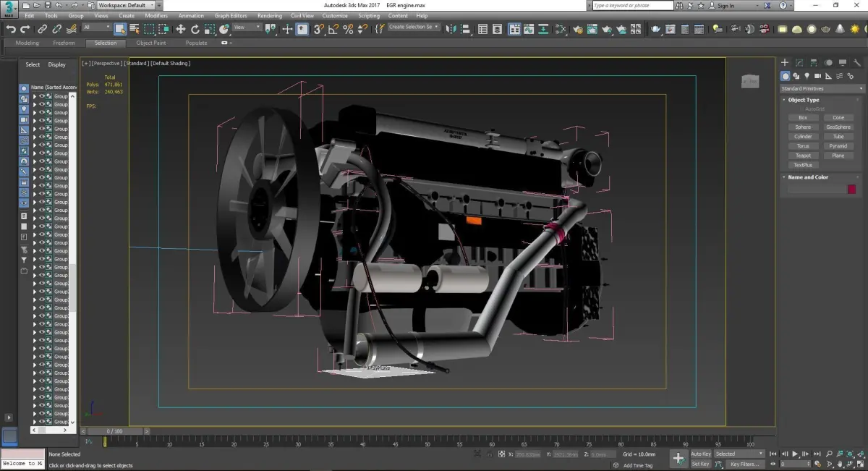Open the Modify tab in the command panel
This screenshot has width=868, height=471.
click(799, 63)
